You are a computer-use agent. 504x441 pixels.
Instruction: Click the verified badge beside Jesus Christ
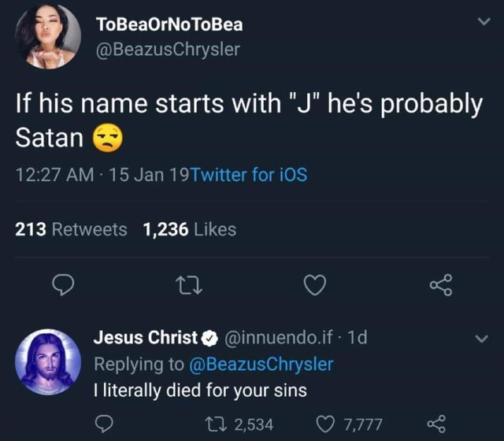click(x=210, y=338)
